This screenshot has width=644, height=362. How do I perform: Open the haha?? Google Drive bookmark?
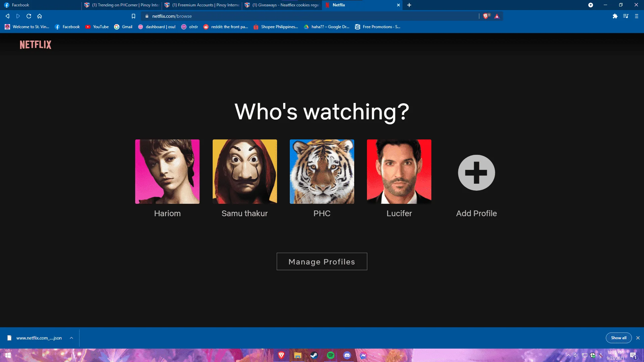326,27
